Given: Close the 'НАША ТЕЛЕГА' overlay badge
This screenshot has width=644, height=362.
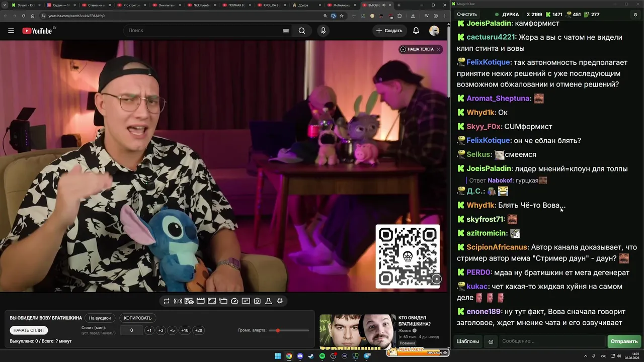Looking at the screenshot, I should (x=438, y=49).
